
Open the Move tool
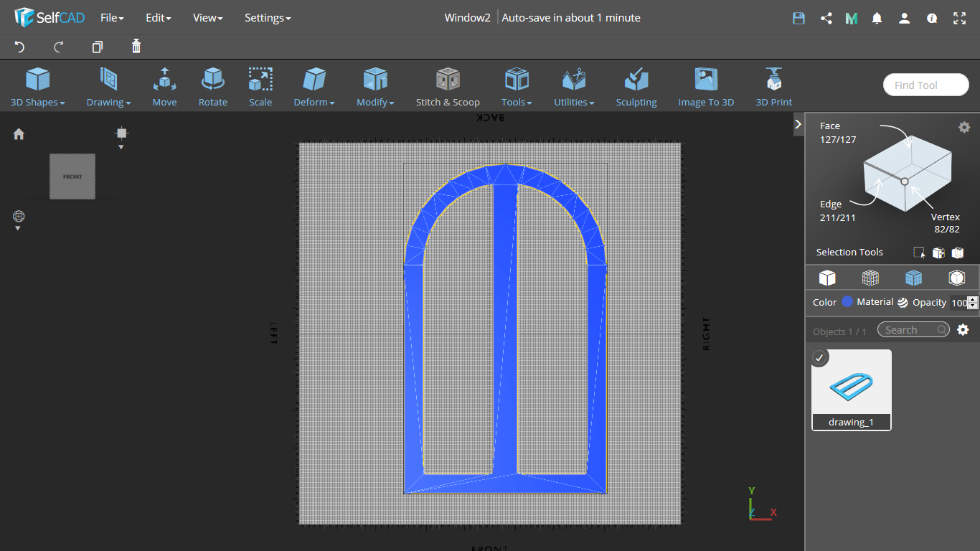point(164,87)
